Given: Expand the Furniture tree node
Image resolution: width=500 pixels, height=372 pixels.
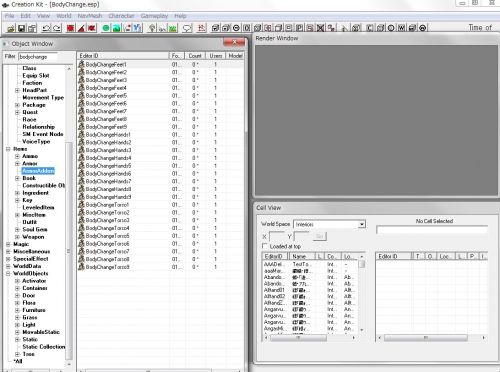Looking at the screenshot, I should click(x=17, y=310).
